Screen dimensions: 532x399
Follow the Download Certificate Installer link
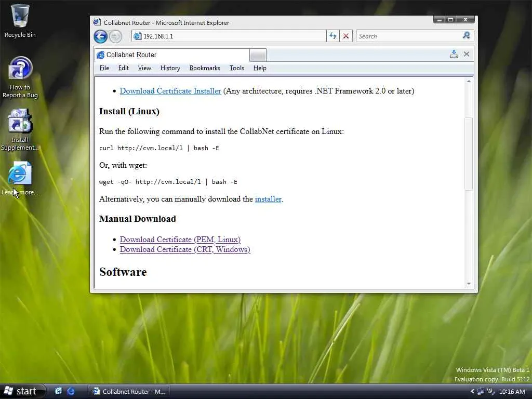click(170, 91)
